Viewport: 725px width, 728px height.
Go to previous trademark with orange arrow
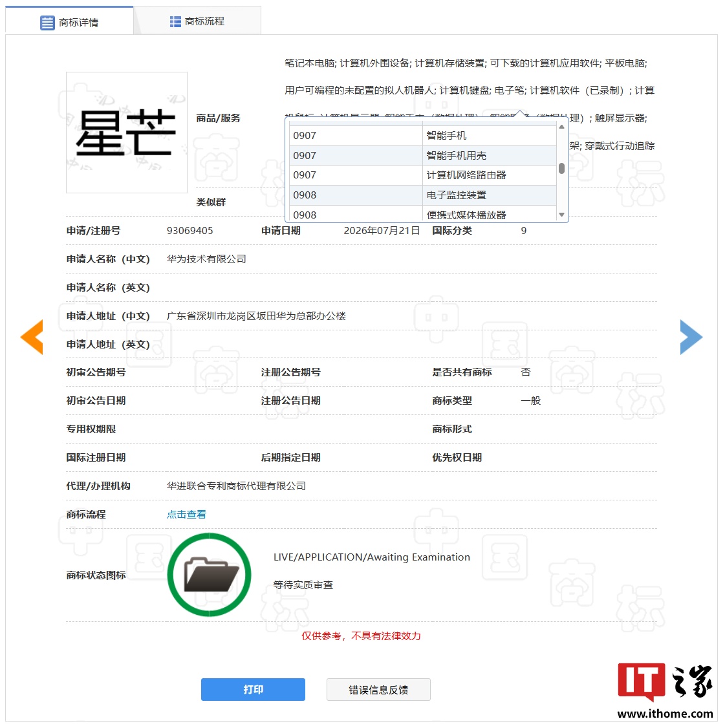pyautogui.click(x=32, y=337)
